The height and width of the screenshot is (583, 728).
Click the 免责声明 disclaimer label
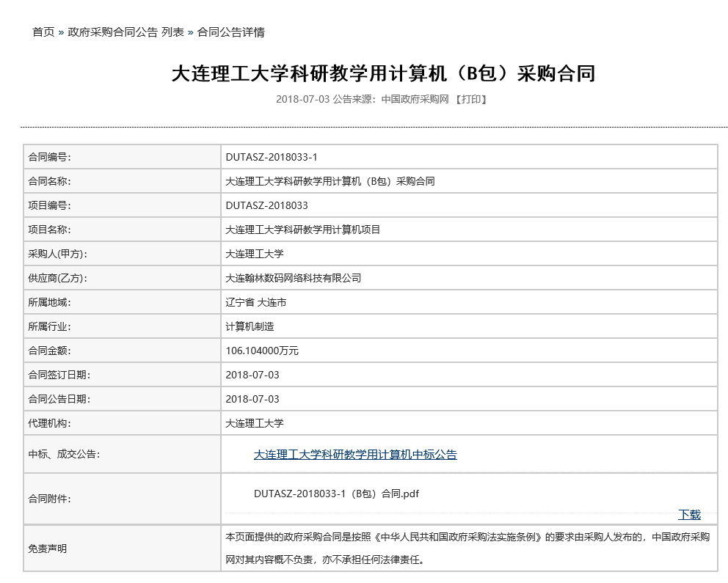(47, 548)
